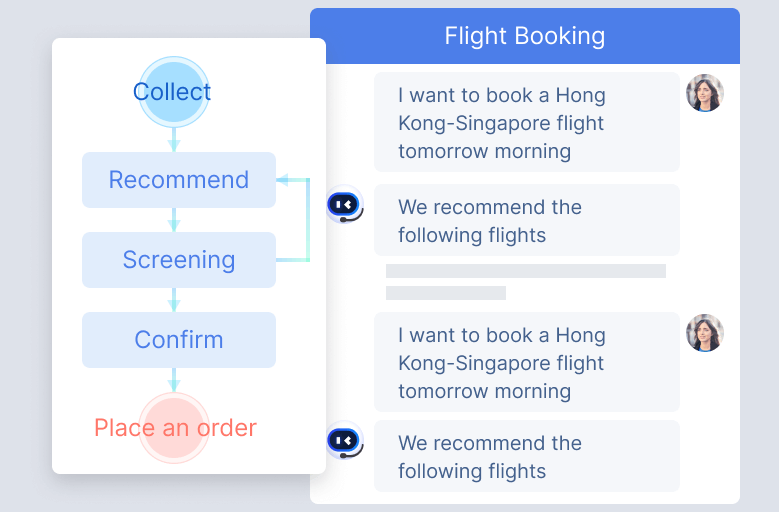The height and width of the screenshot is (512, 779).
Task: Select the second Hong Kong-Singapore flight message
Action: click(527, 362)
